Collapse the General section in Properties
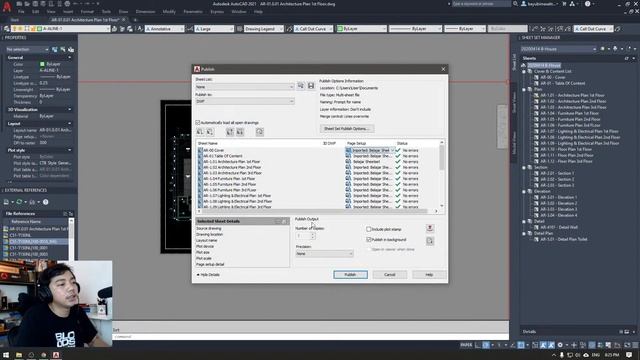The image size is (640, 360). pyautogui.click(x=69, y=58)
